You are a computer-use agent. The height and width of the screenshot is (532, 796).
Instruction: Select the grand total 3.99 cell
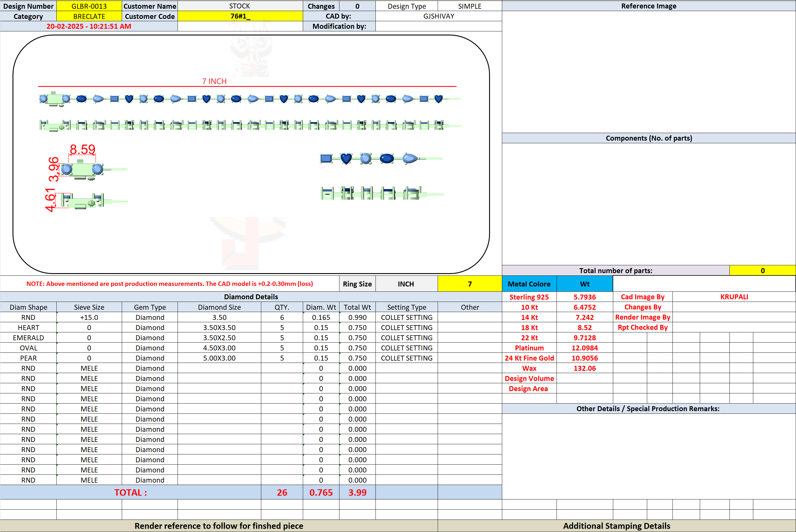(x=357, y=492)
